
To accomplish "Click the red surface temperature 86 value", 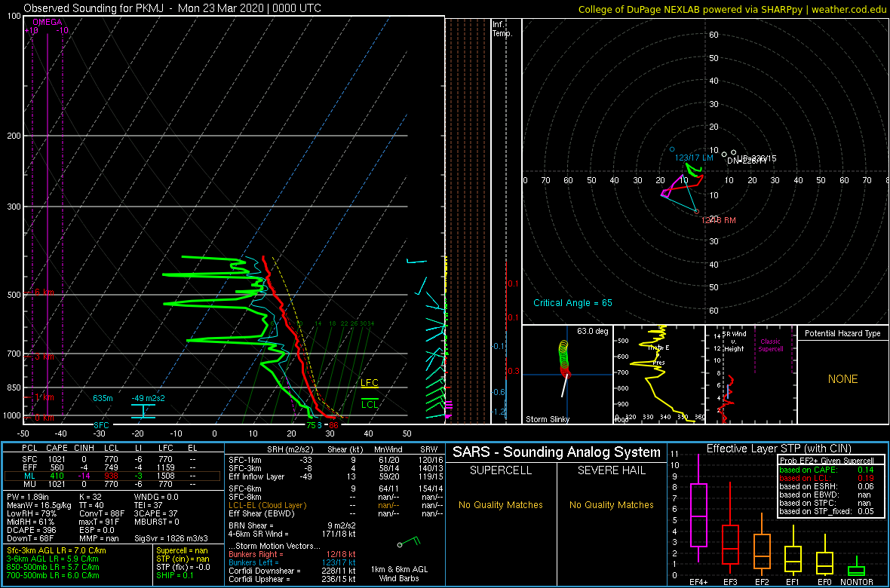I will 333,424.
